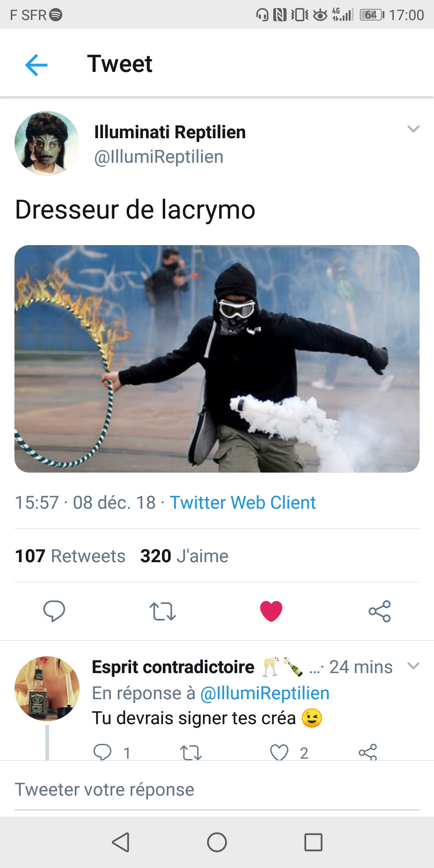Screen dimensions: 434x868
Task: Go back using the blue arrow
Action: (36, 65)
